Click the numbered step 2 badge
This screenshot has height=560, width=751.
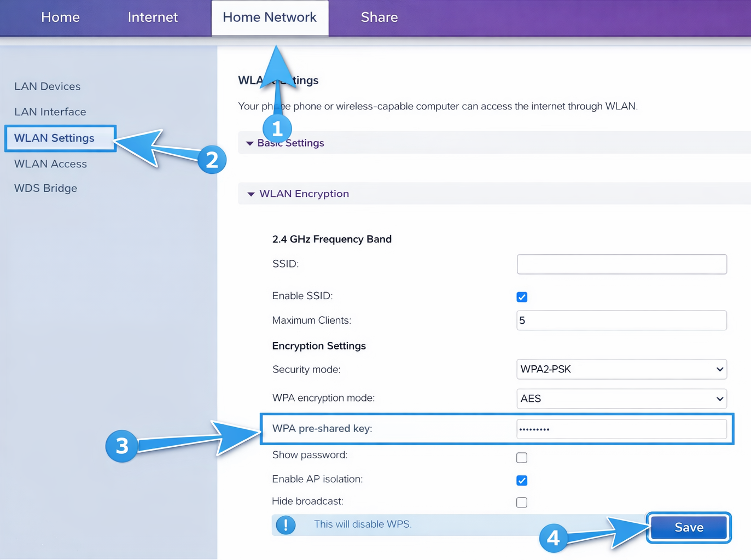(212, 160)
